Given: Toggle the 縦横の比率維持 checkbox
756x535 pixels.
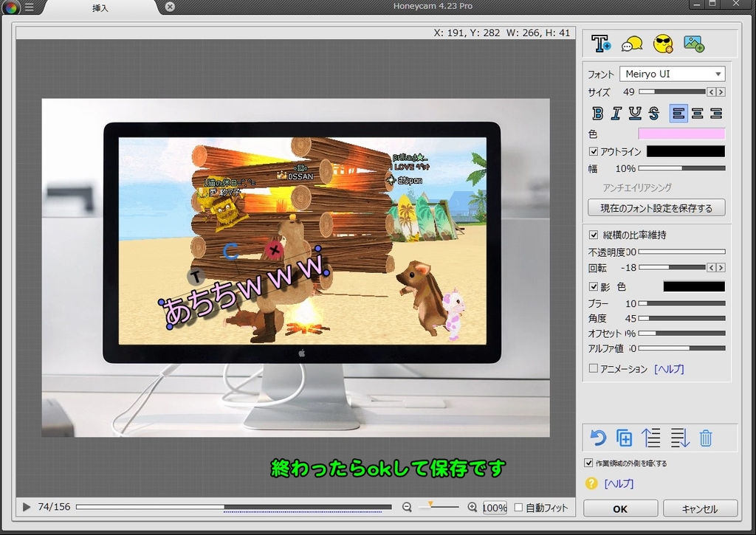Looking at the screenshot, I should (x=594, y=235).
